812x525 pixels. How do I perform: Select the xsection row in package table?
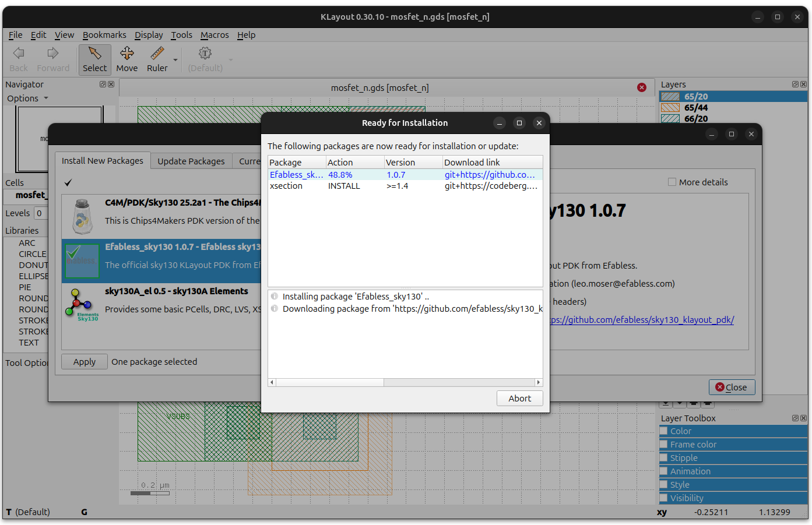point(405,186)
